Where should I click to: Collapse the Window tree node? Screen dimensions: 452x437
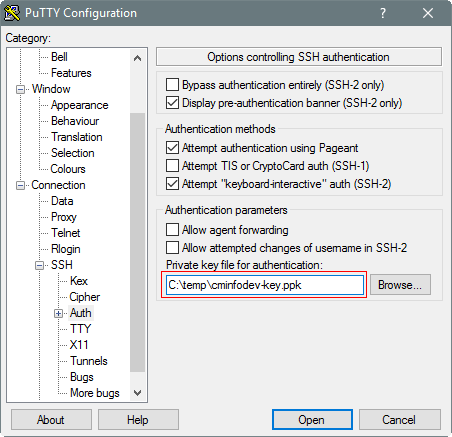[21, 89]
